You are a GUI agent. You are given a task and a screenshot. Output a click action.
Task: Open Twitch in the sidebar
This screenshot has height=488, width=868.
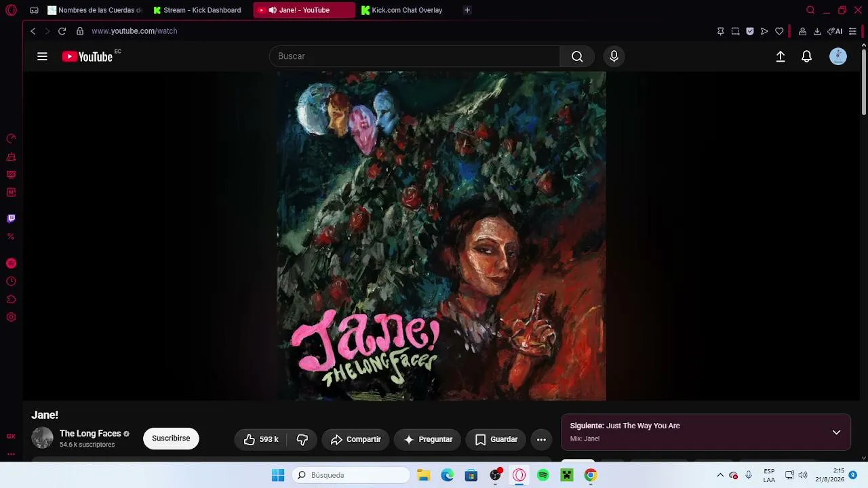(11, 218)
